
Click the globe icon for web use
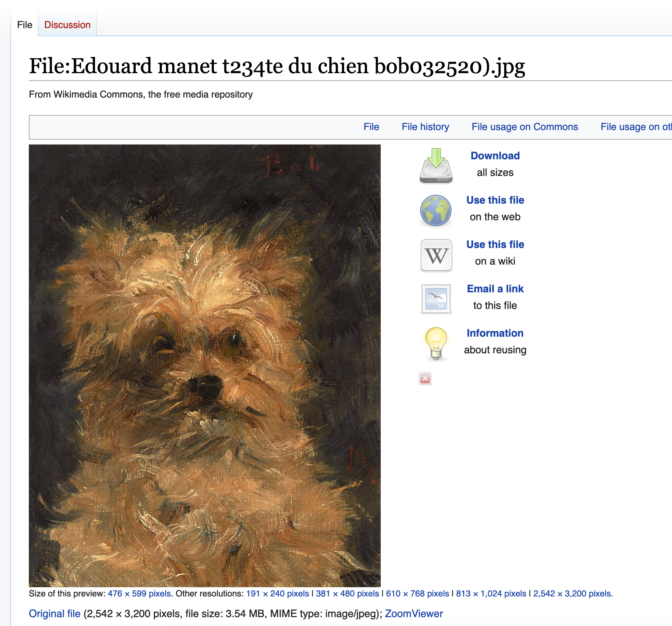(x=436, y=210)
